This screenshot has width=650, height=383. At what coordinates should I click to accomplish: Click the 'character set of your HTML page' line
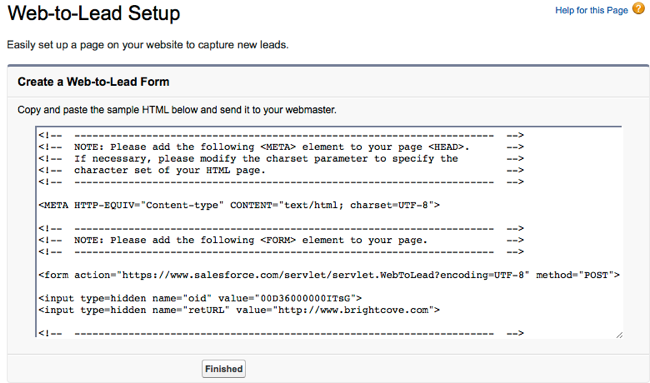(x=281, y=170)
